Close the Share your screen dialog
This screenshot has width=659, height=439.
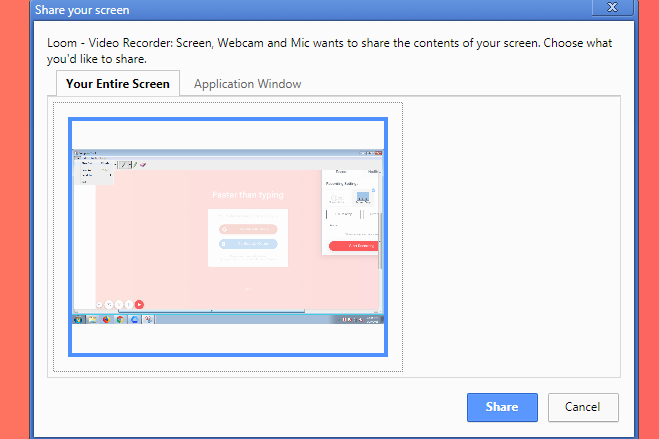612,7
